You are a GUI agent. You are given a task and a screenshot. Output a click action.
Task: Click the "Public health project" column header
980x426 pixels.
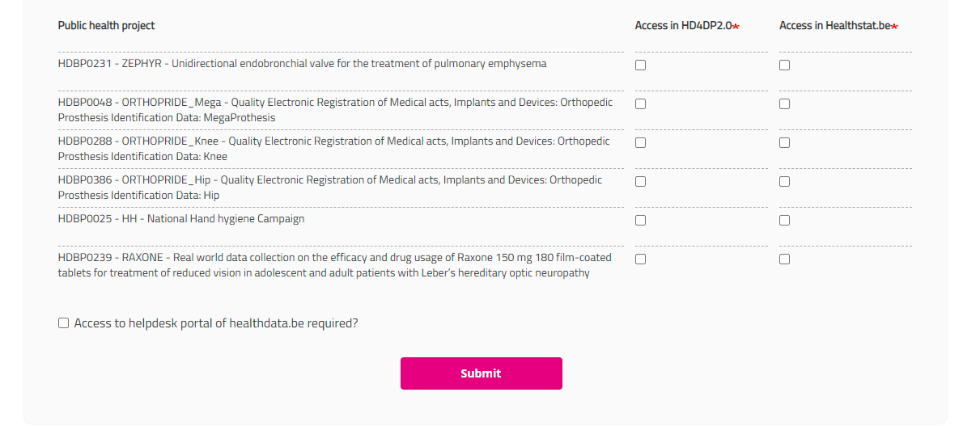pyautogui.click(x=106, y=26)
